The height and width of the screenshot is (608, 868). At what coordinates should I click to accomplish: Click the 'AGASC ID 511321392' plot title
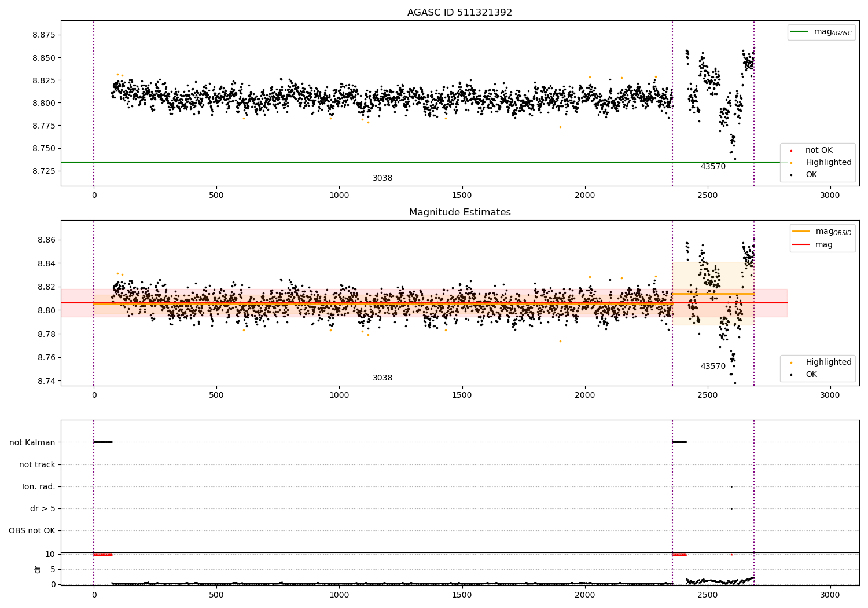coord(459,12)
